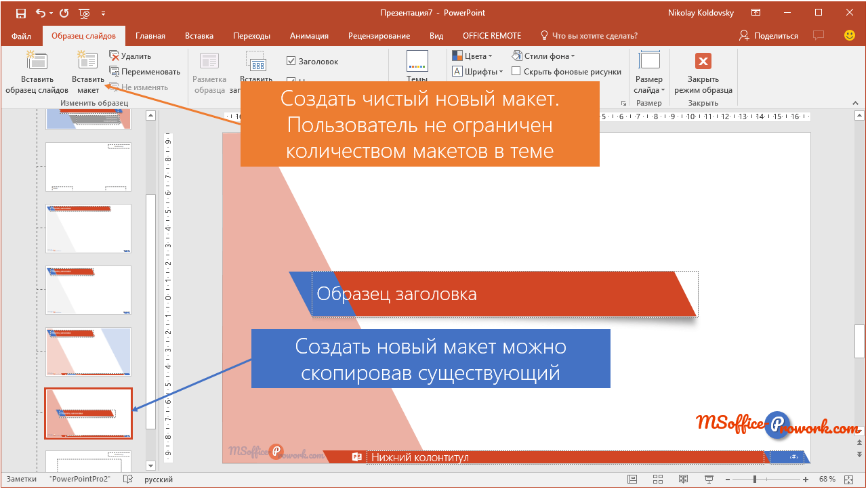Open the Вставка ribbon tab

tap(199, 36)
